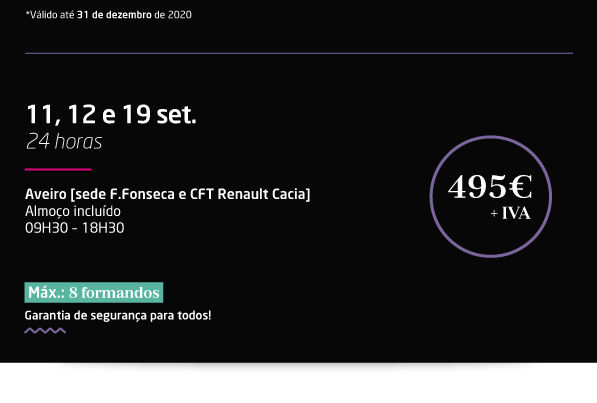Click the Aveiro location line
This screenshot has height=403, width=597.
click(x=168, y=194)
